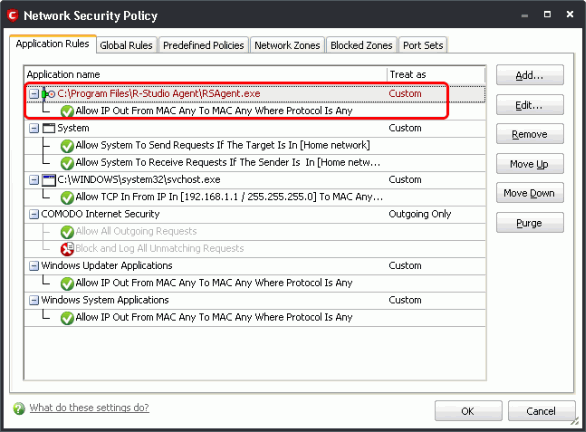Collapse the Windows System Applications group

point(34,300)
